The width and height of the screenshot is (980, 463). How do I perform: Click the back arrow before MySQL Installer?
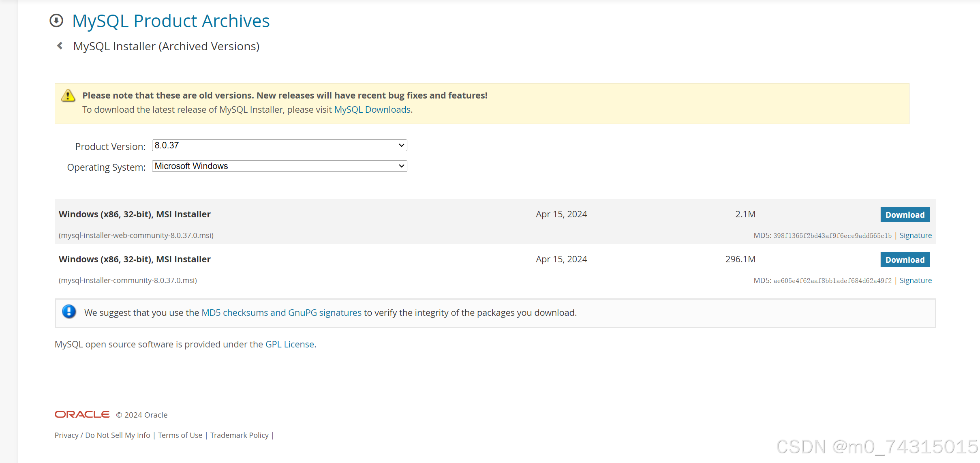click(60, 46)
